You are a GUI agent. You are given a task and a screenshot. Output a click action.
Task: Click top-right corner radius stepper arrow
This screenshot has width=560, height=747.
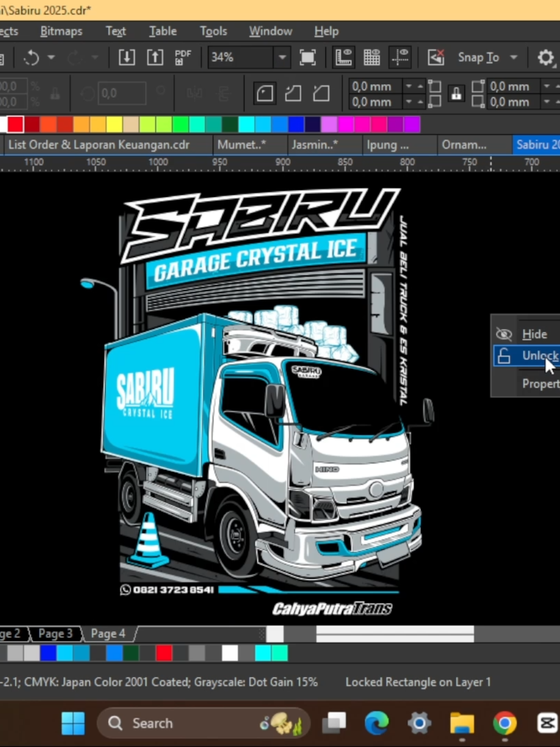tap(547, 86)
